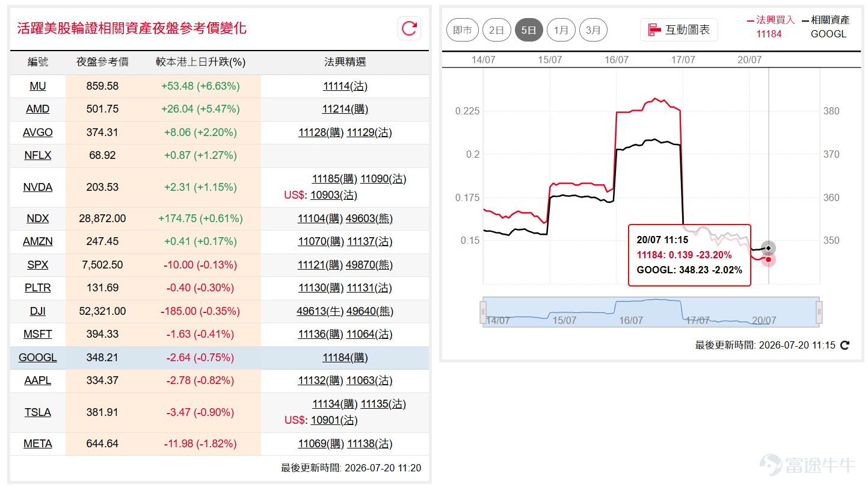Click the 較本港上日升跌(%) column header
Image resolution: width=868 pixels, height=487 pixels.
pyautogui.click(x=200, y=62)
